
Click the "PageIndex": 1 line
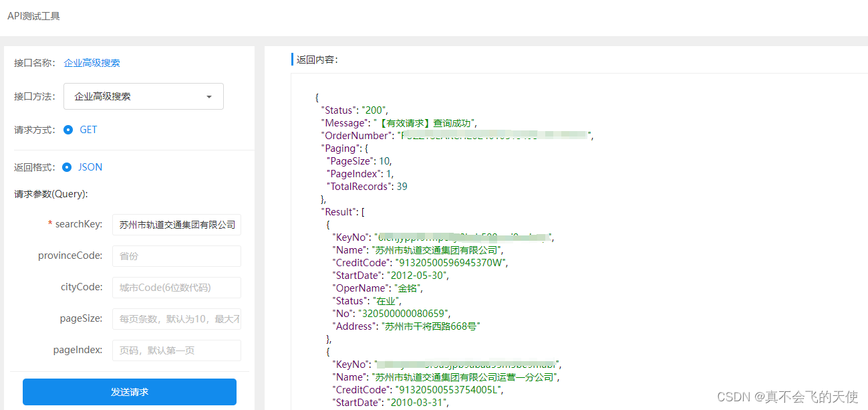coord(359,174)
